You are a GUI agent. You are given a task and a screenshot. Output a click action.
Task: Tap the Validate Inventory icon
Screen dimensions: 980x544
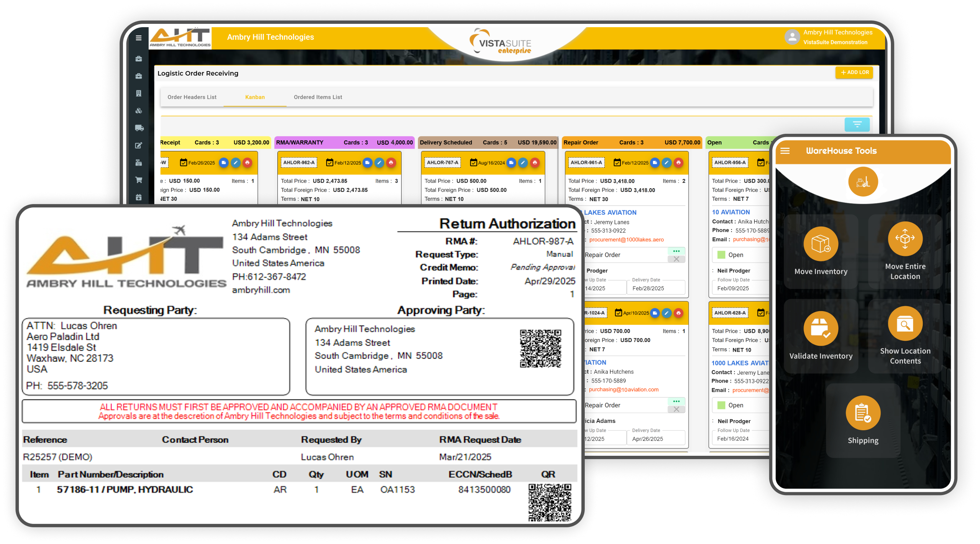(821, 329)
